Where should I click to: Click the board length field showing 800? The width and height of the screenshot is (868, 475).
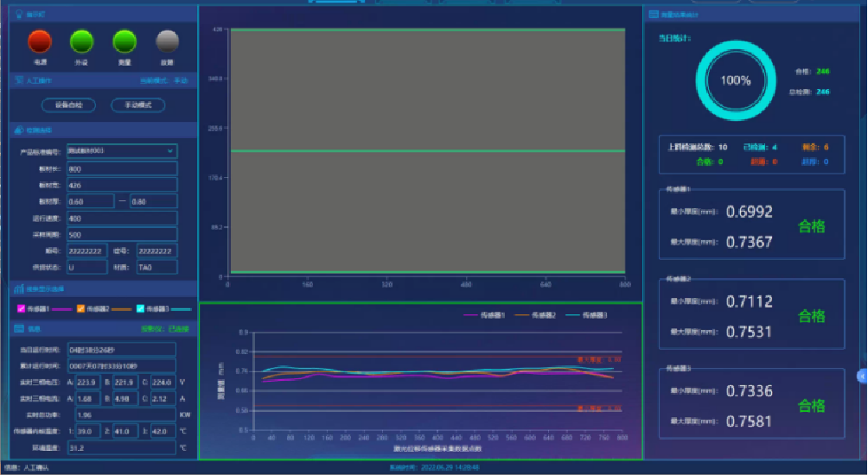click(121, 168)
